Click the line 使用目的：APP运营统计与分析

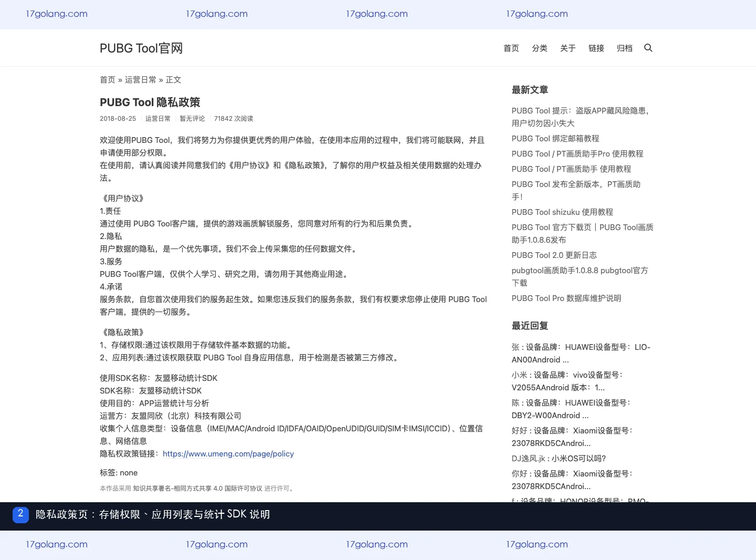[154, 403]
